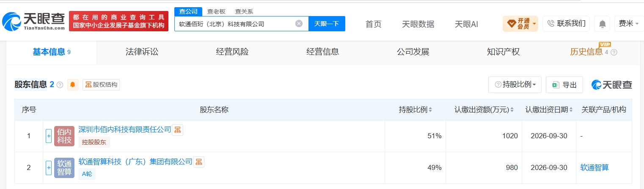
Task: Open the 费米 user account dropdown
Action: click(x=628, y=24)
